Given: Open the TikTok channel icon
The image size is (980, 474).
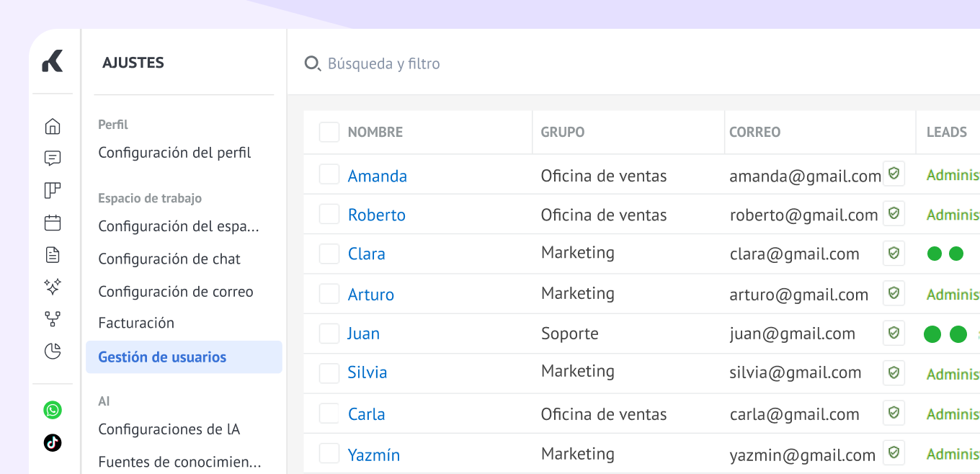Looking at the screenshot, I should [x=53, y=442].
